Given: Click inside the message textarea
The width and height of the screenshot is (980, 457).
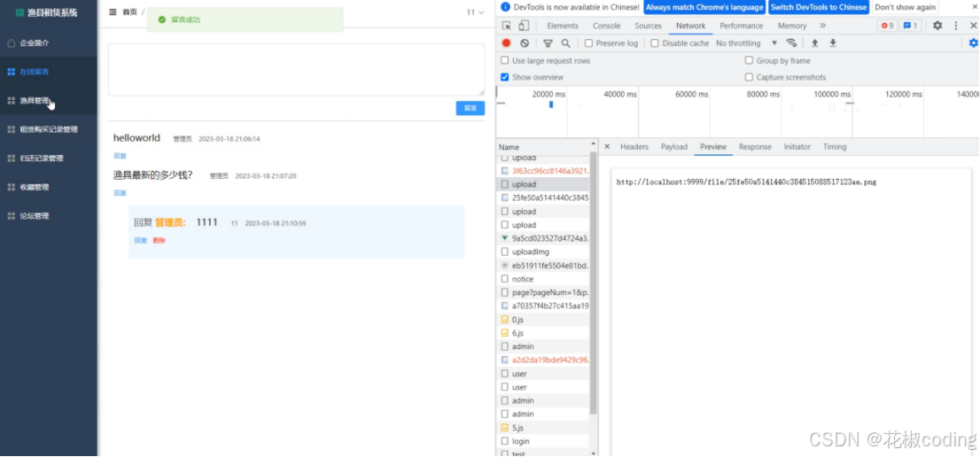Looking at the screenshot, I should pyautogui.click(x=296, y=69).
